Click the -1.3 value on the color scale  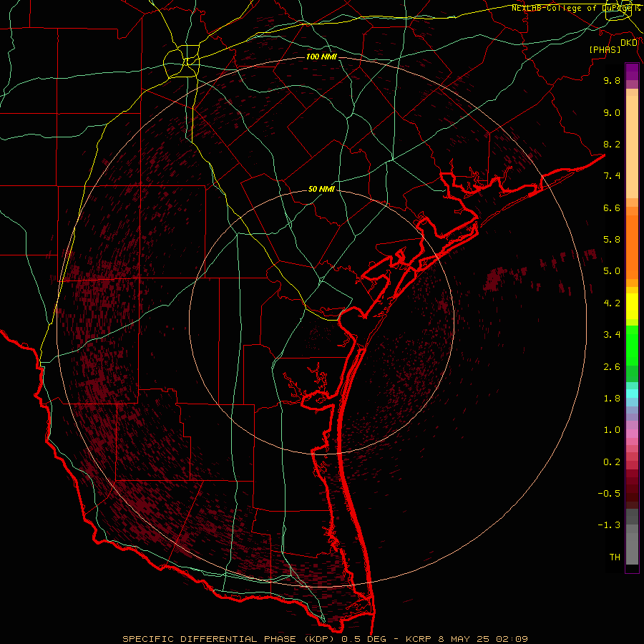pyautogui.click(x=609, y=525)
